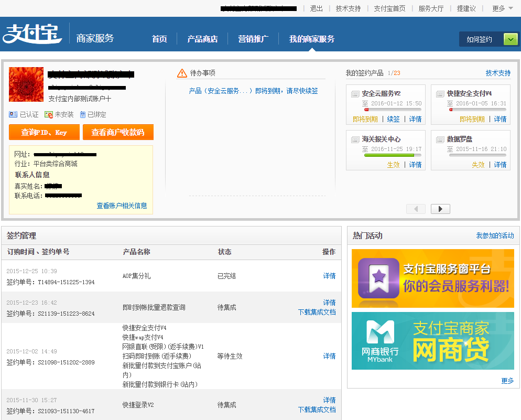
Task: Open 详情 for 即时到帐批量退款查询 order
Action: [x=329, y=303]
